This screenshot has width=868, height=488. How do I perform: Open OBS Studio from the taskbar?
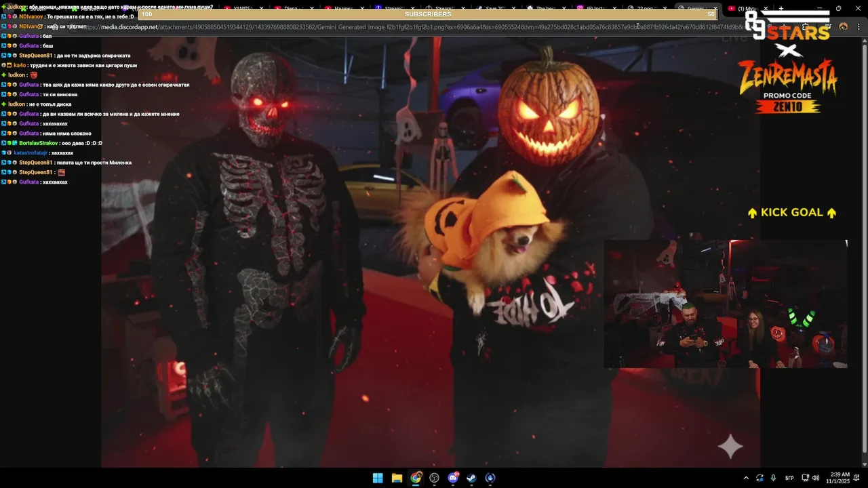(x=435, y=478)
